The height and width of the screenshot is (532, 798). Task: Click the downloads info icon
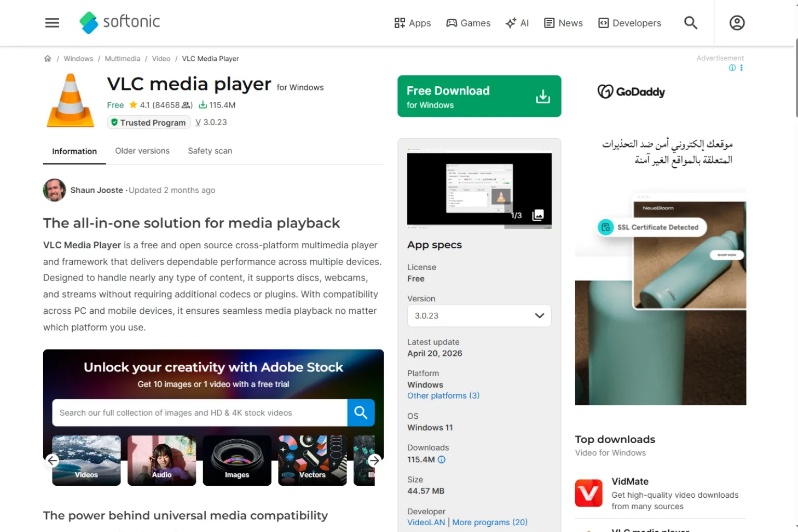442,460
